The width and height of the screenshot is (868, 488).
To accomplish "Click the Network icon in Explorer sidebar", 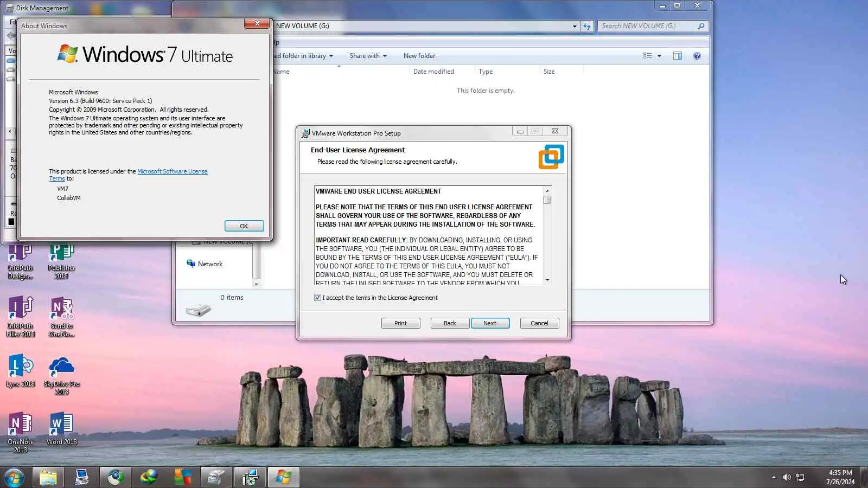I will (x=191, y=264).
